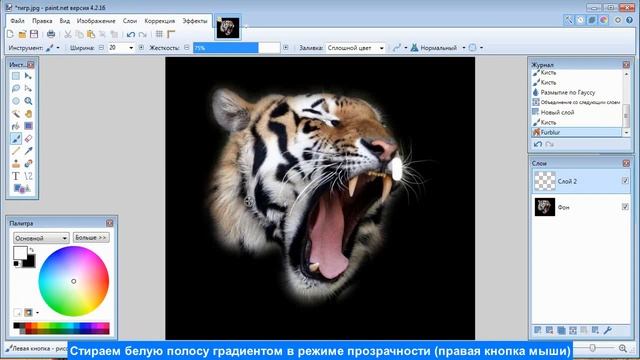Select the Text tool
640x360 pixels.
click(x=16, y=176)
